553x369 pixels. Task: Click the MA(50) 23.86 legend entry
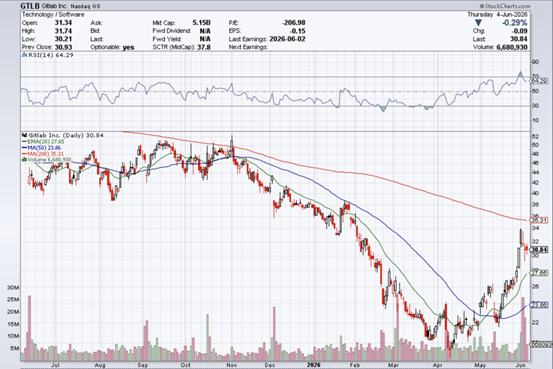point(41,148)
